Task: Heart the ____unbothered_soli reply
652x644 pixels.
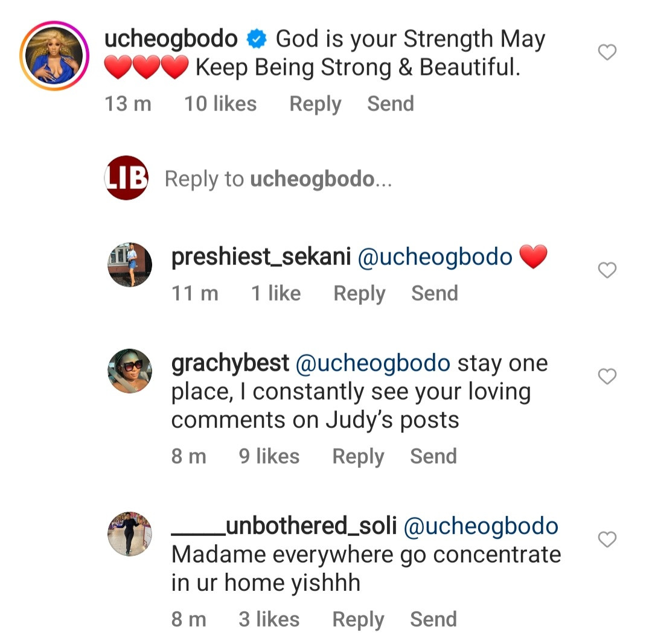Action: pos(607,539)
